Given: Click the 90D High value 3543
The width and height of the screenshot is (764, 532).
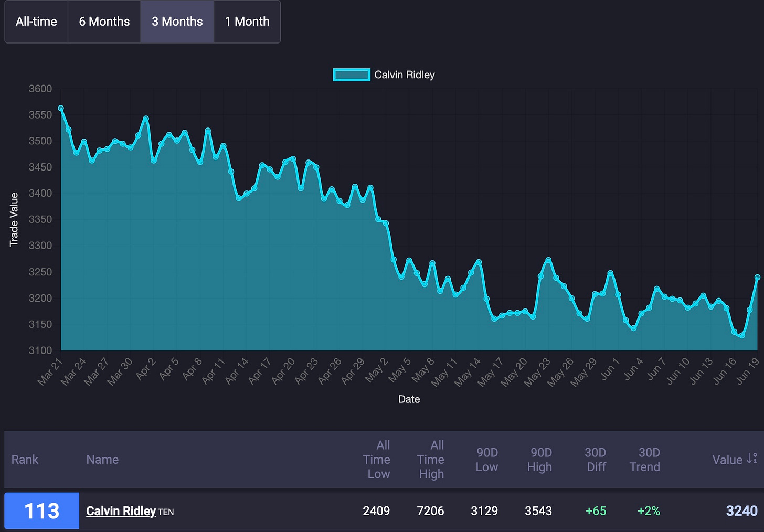Looking at the screenshot, I should tap(538, 511).
